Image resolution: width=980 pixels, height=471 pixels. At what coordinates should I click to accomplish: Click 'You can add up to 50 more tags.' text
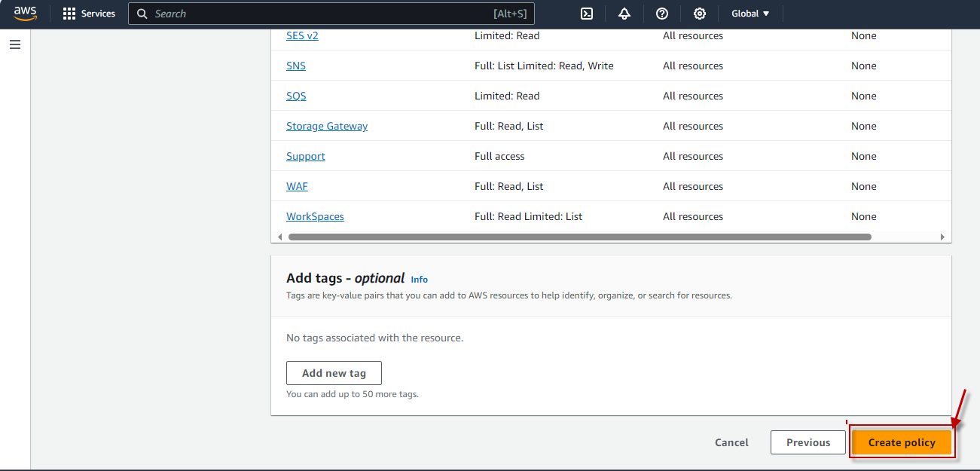(x=353, y=394)
